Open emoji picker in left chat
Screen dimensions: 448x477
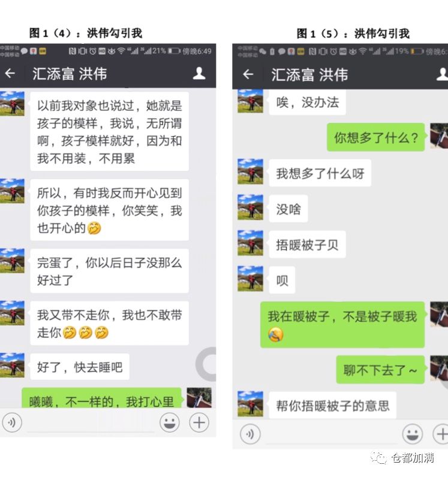click(169, 422)
